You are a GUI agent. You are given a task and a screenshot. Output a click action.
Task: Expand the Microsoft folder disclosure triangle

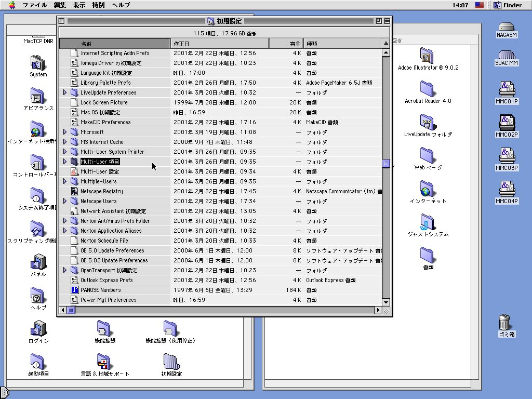[65, 132]
